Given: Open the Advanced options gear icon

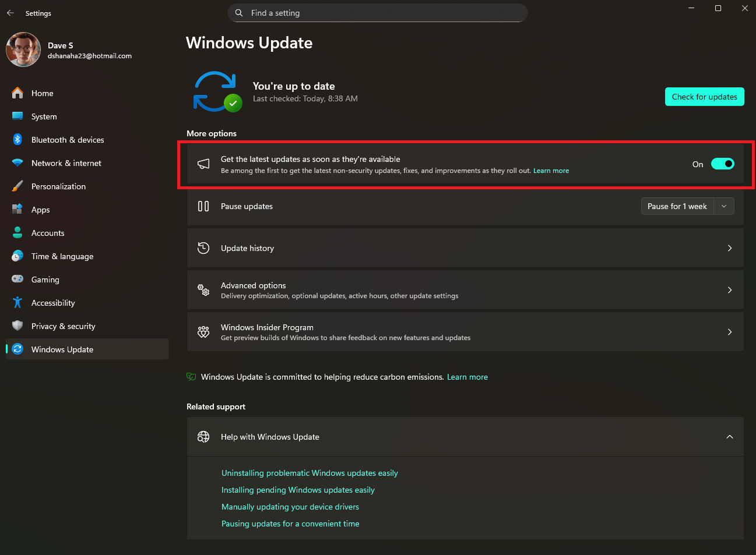Looking at the screenshot, I should [203, 289].
